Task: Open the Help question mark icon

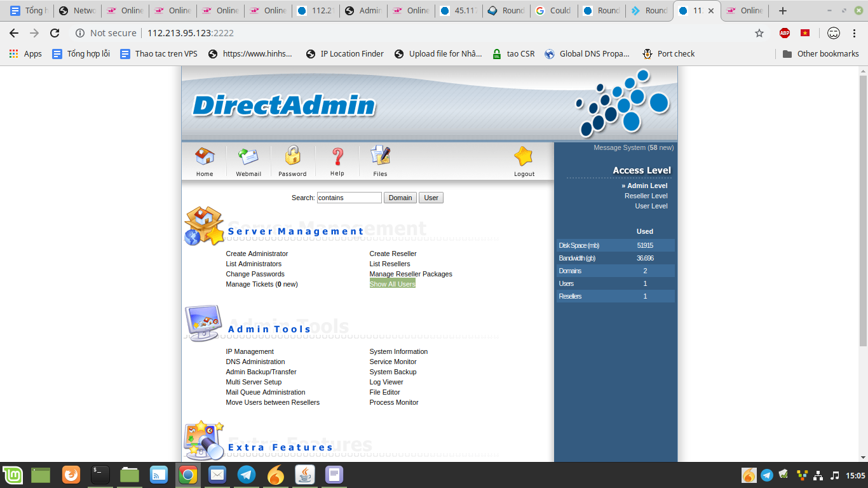Action: coord(337,156)
